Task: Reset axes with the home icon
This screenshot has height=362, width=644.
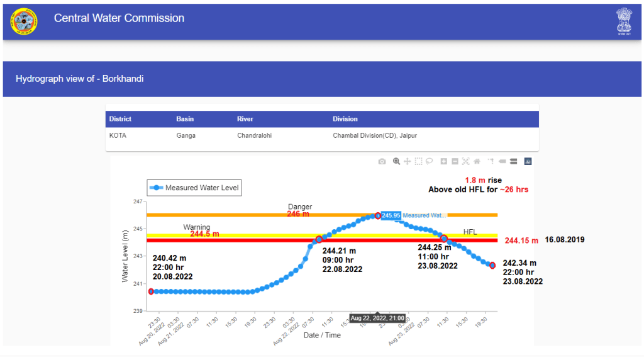Action: click(x=477, y=162)
